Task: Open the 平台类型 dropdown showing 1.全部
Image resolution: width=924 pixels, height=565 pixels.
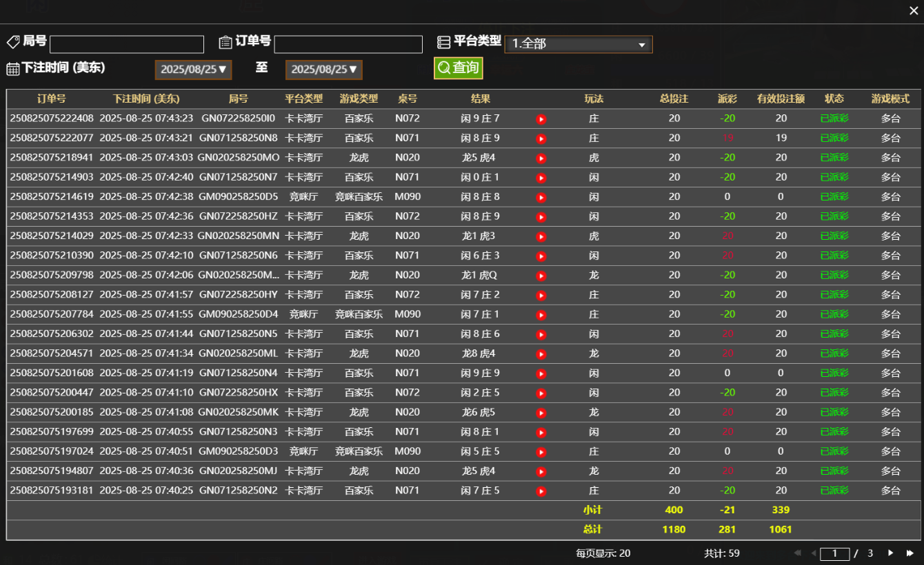Action: click(578, 43)
